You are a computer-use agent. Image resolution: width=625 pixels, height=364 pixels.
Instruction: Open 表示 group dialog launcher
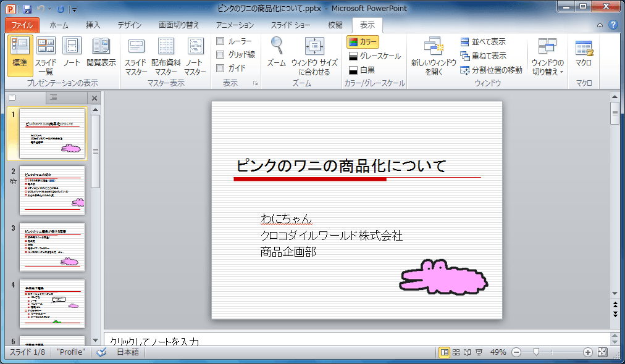255,83
